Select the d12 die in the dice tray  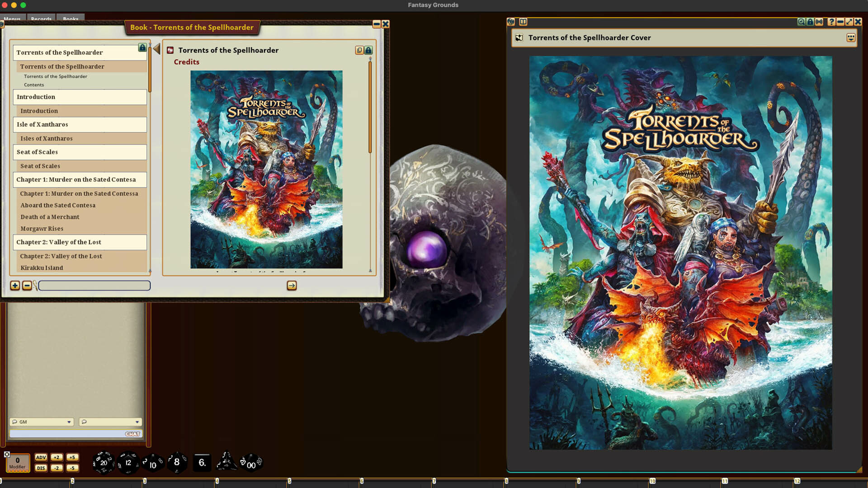pos(128,463)
